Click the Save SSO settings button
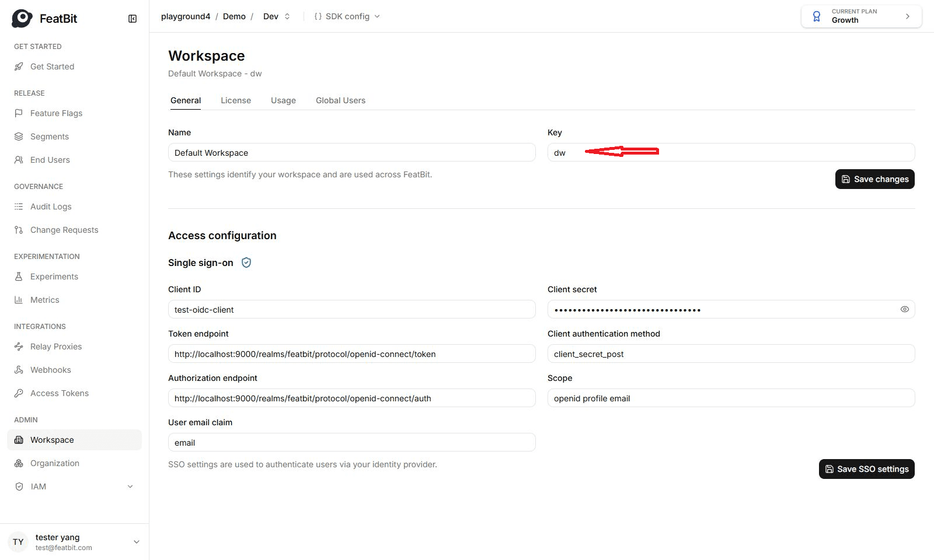Screen dimensions: 934x560 [866, 469]
